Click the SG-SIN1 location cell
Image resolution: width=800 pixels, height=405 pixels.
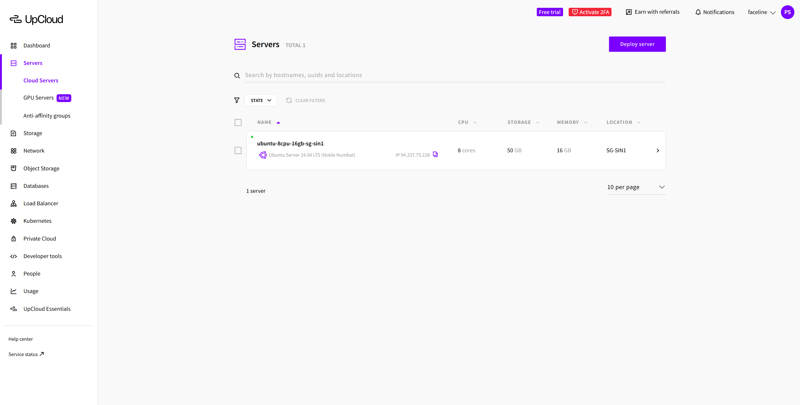(616, 150)
